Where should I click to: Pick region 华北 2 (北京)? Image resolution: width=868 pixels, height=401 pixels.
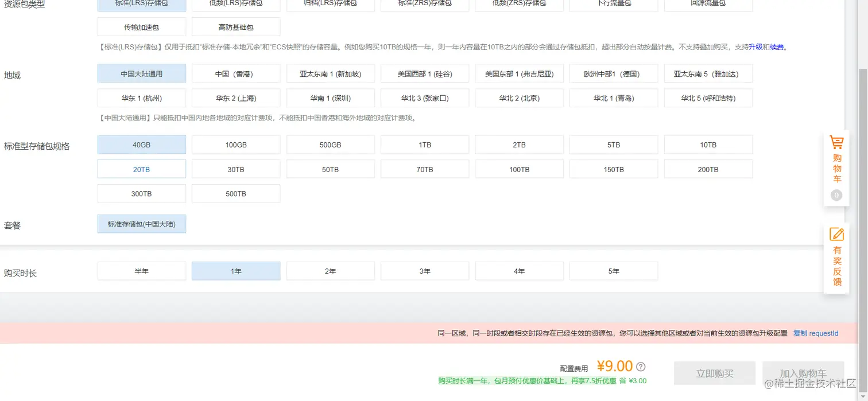[x=520, y=98]
